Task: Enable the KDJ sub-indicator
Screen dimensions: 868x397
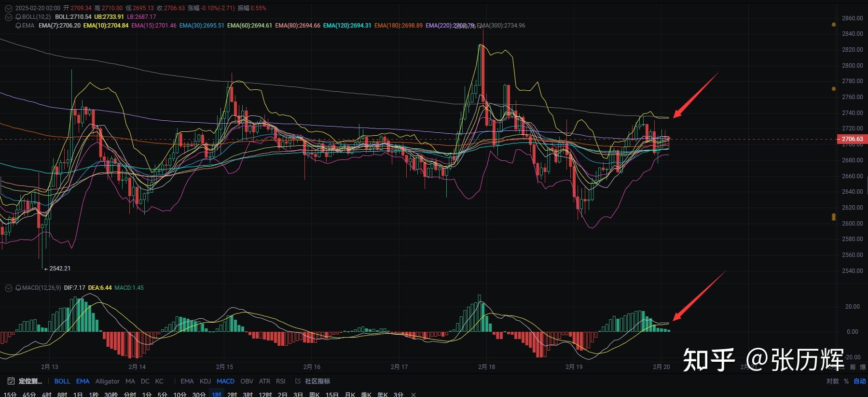Action: point(205,381)
